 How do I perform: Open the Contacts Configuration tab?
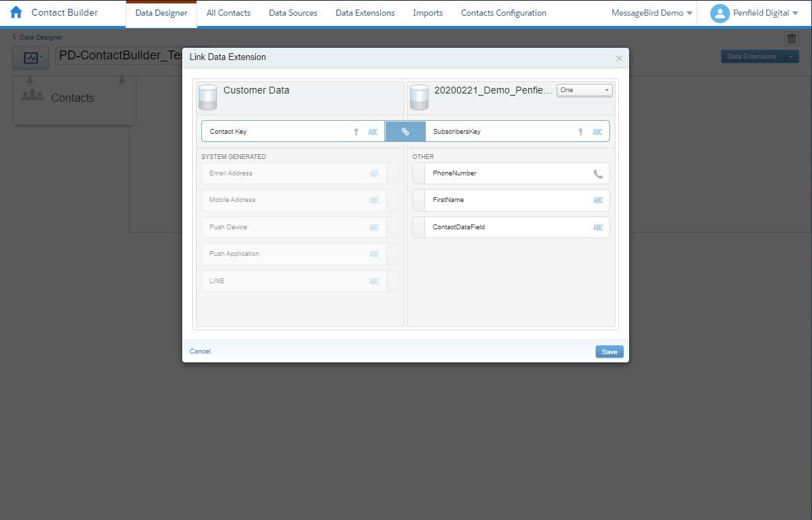[504, 13]
